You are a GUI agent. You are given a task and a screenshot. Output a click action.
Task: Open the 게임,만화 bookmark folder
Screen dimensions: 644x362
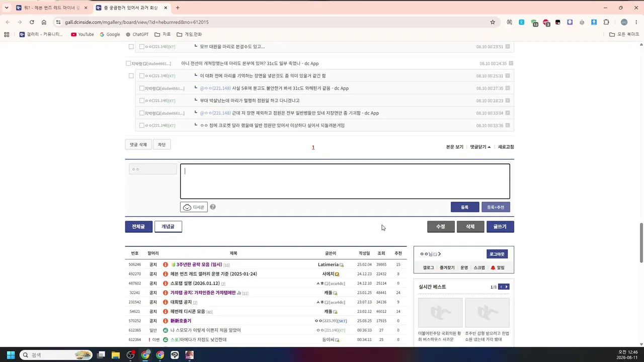coord(189,34)
